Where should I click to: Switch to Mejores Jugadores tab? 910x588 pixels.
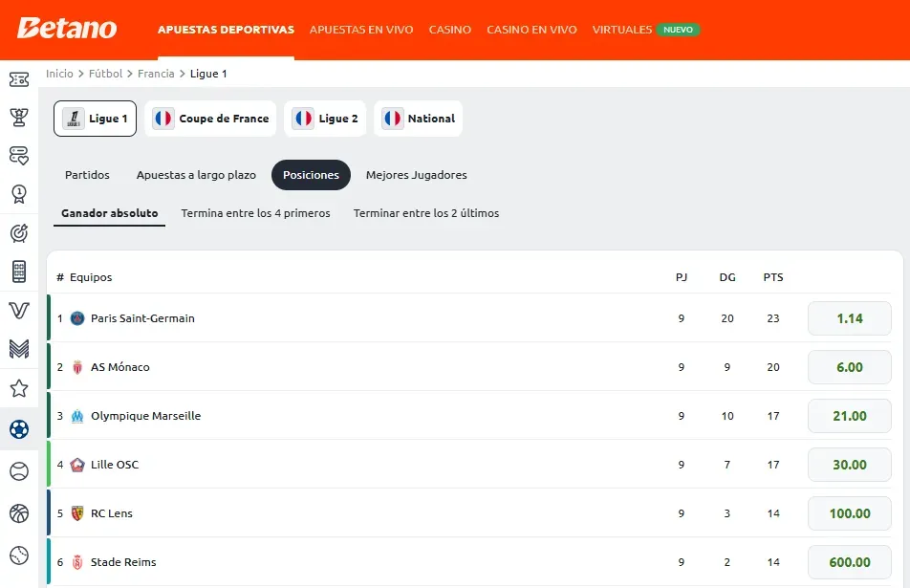(416, 175)
